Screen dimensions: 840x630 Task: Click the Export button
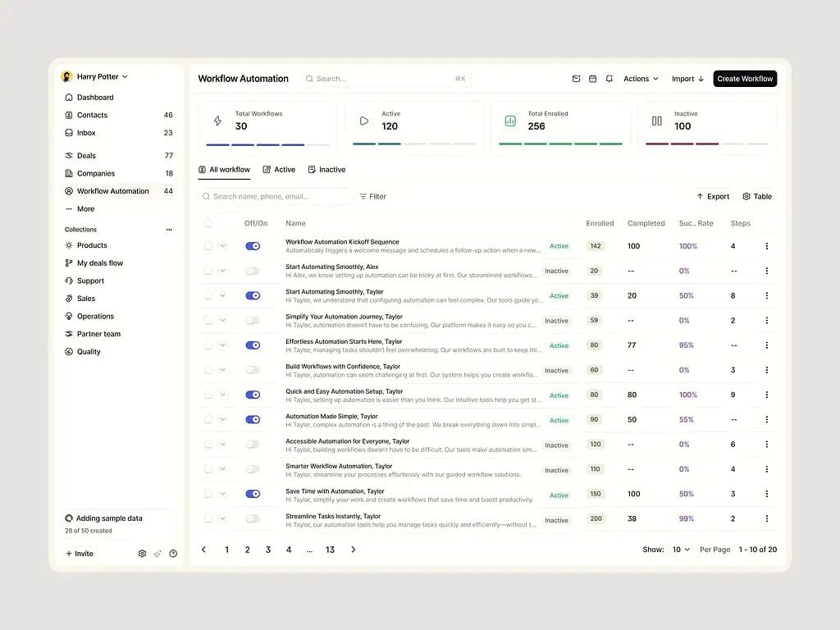(713, 197)
